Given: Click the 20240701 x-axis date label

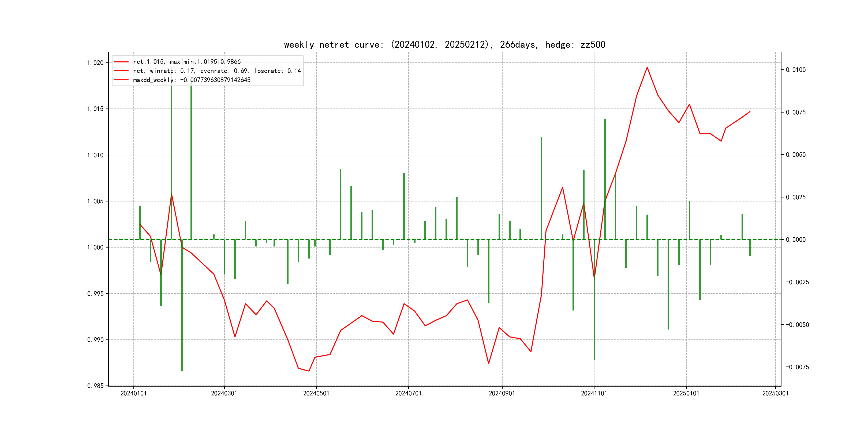Looking at the screenshot, I should [x=408, y=393].
